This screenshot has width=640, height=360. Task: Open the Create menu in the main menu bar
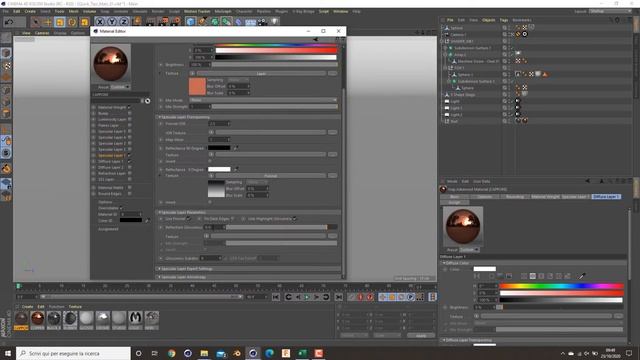(x=30, y=11)
